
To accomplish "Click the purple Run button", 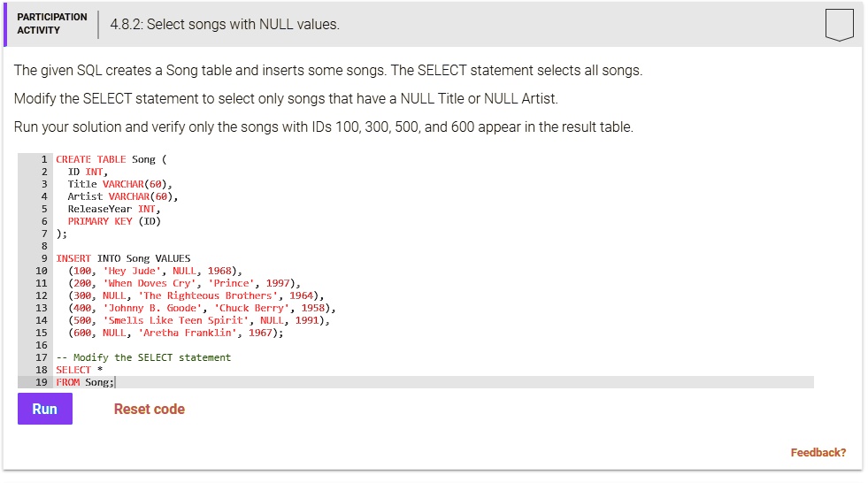I will [45, 409].
